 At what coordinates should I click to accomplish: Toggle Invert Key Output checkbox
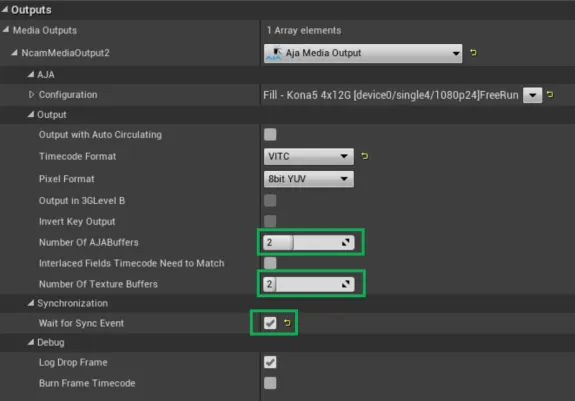click(x=270, y=221)
